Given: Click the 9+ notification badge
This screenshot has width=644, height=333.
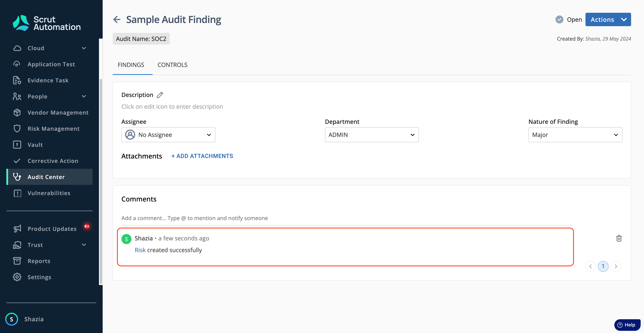Looking at the screenshot, I should [87, 226].
